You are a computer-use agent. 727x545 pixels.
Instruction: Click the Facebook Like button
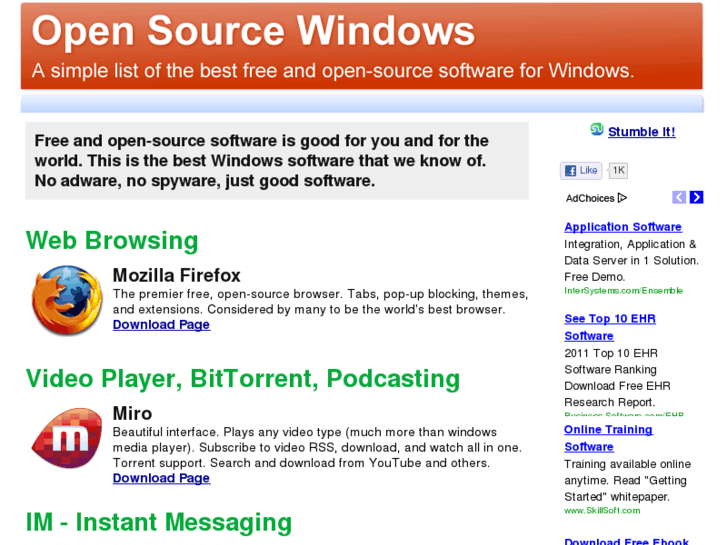click(x=581, y=170)
